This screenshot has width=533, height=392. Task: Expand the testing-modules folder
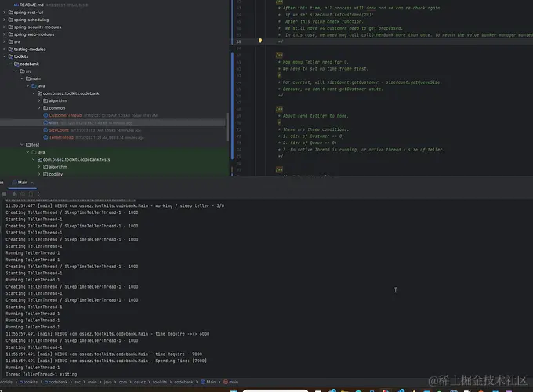point(4,49)
